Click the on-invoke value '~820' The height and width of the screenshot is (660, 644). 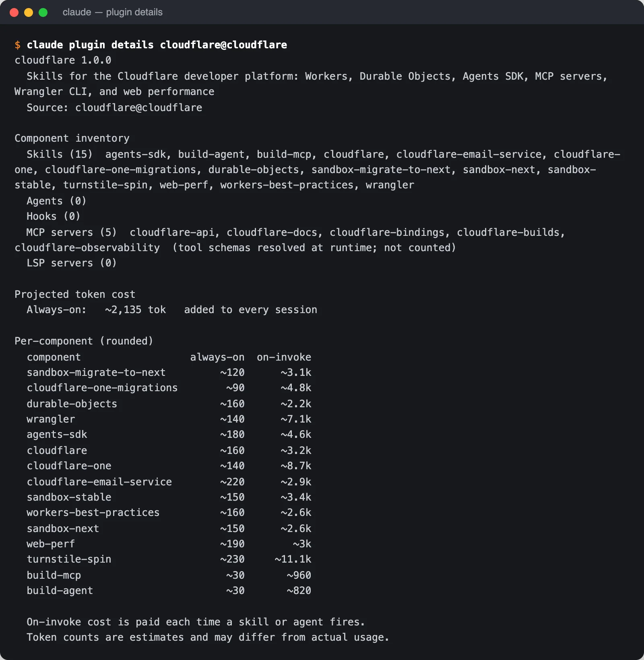299,591
